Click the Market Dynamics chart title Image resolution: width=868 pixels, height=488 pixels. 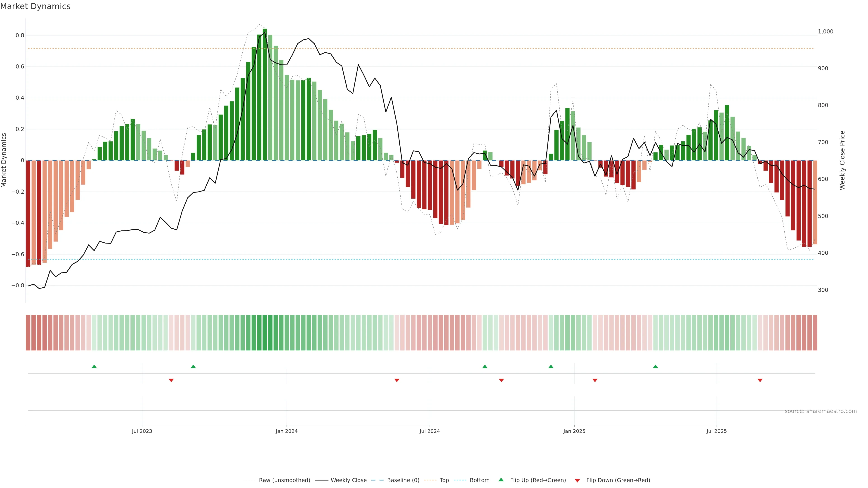(x=35, y=6)
